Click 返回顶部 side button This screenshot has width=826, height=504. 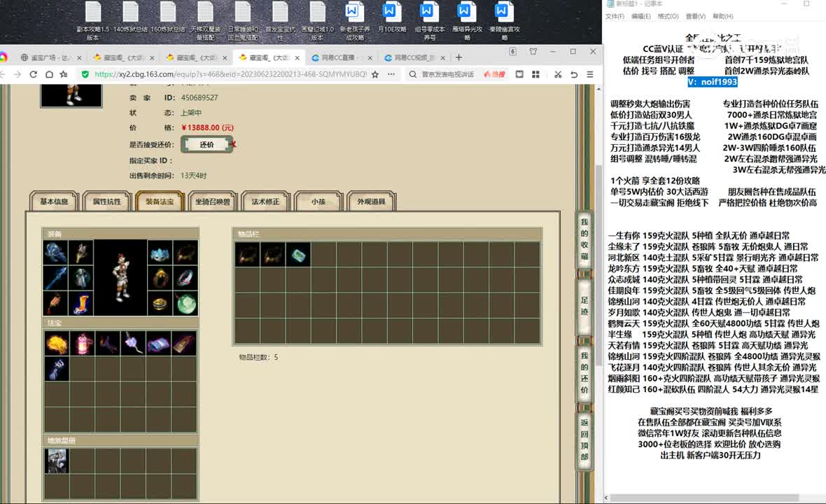(x=584, y=440)
